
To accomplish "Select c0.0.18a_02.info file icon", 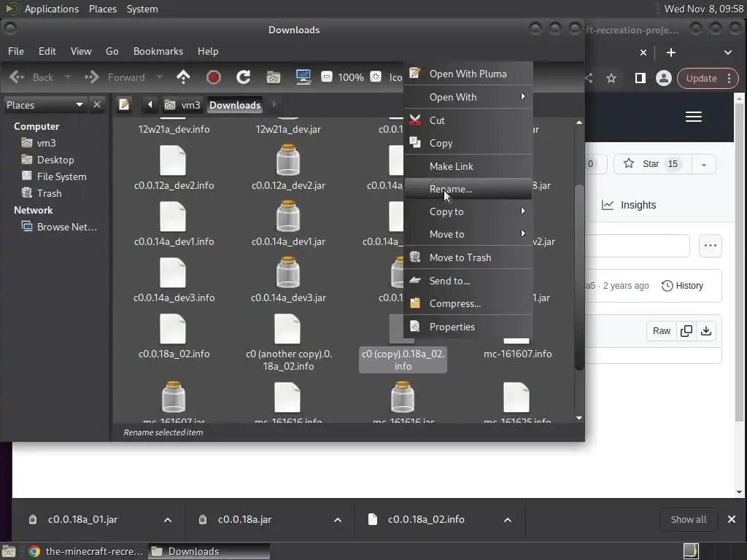I will pyautogui.click(x=173, y=329).
